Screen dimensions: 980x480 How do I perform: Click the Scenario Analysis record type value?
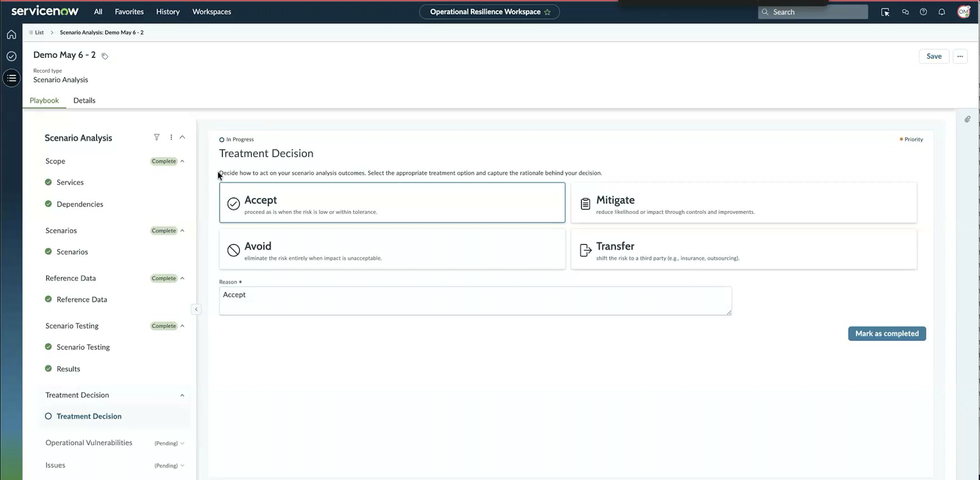61,80
